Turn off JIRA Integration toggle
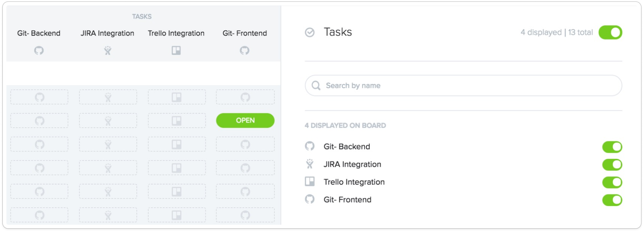Viewport: 644px width, 232px height. 612,165
